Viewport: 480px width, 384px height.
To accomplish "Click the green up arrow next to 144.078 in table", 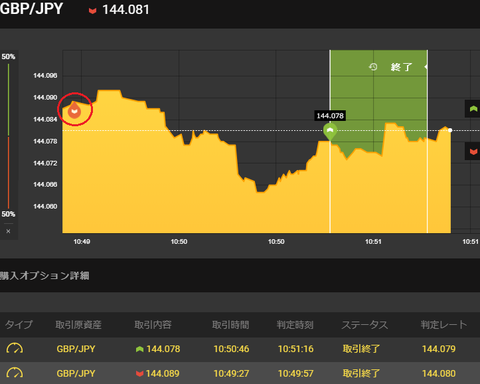I will [140, 349].
